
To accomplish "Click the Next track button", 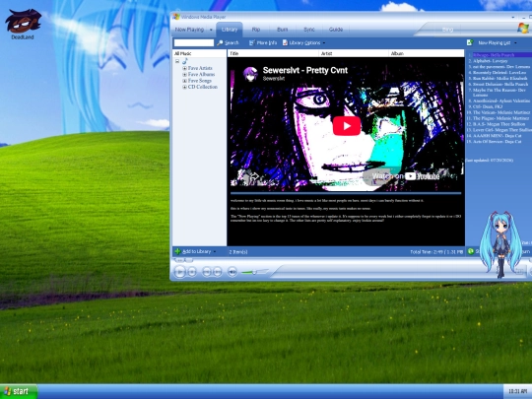I will [x=217, y=272].
